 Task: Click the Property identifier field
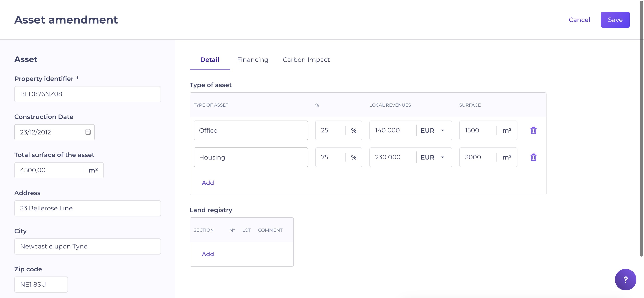[87, 94]
